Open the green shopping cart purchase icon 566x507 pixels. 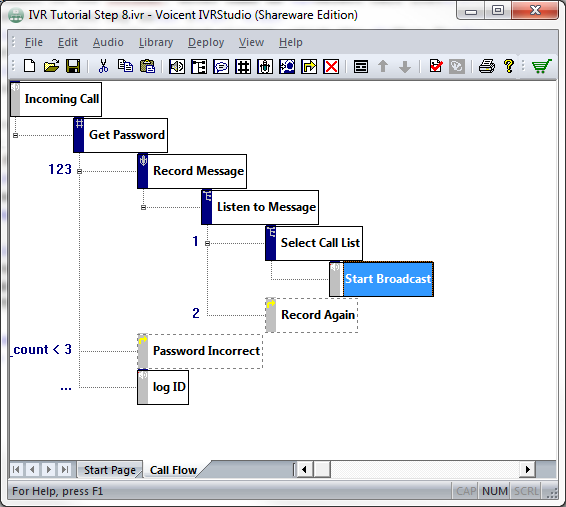coord(541,66)
